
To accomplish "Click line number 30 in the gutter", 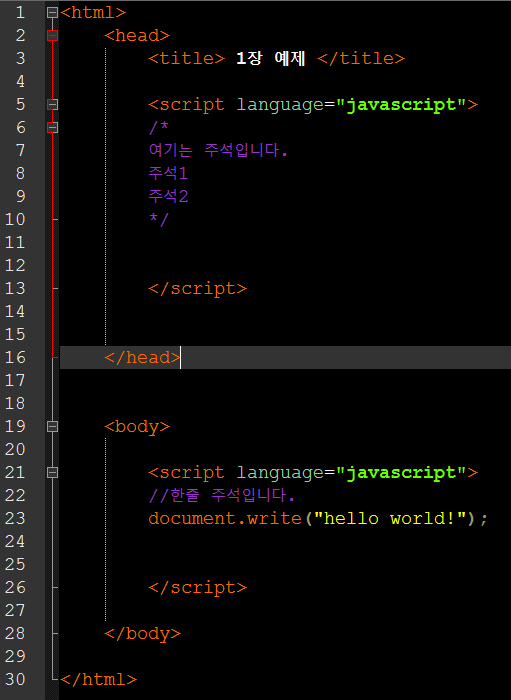I will pyautogui.click(x=15, y=679).
